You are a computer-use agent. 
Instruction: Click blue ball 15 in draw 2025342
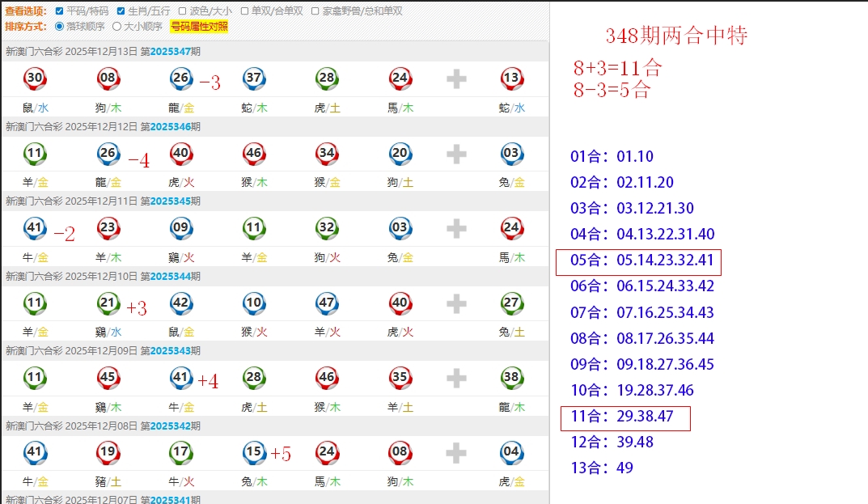tap(254, 453)
